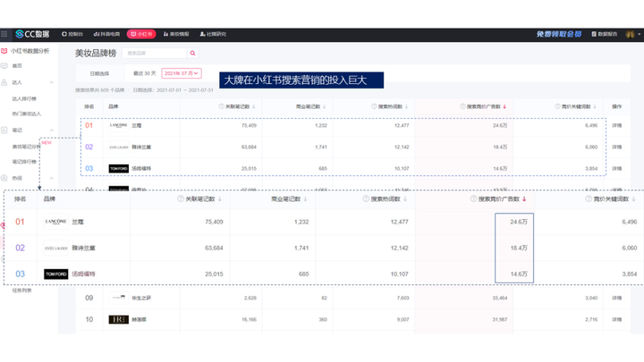
Task: Click the HR brand logo in row 10
Action: [119, 319]
